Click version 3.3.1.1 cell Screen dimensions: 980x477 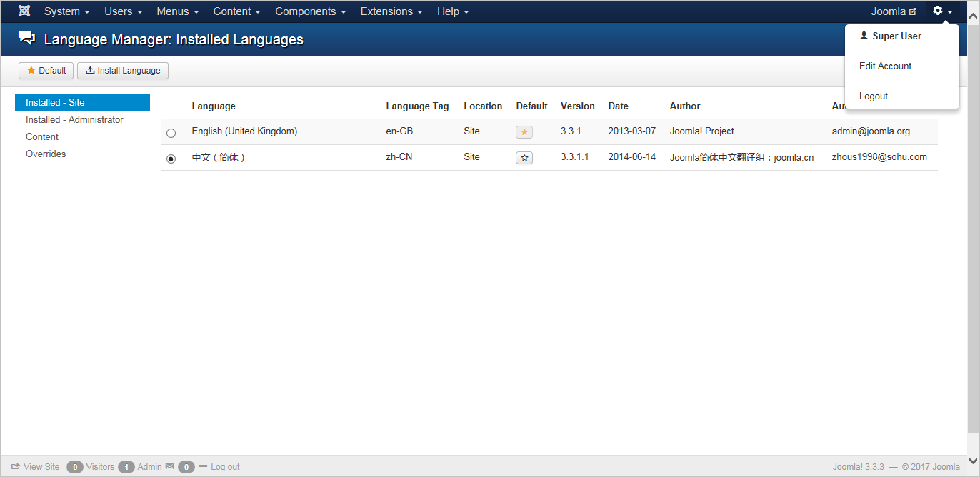click(x=575, y=157)
